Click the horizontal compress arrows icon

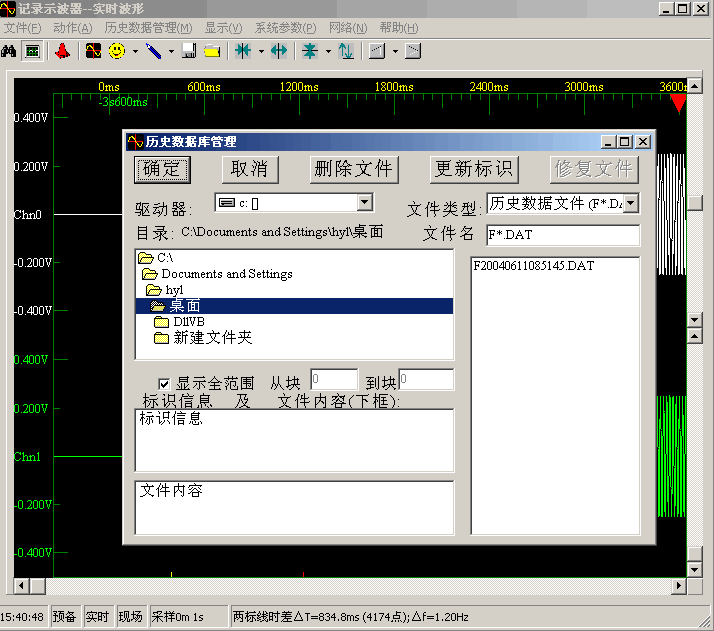pos(243,51)
